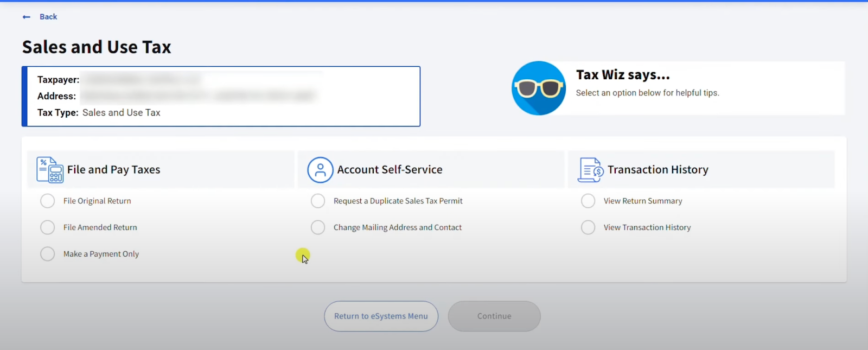The image size is (868, 350).
Task: Click the Sales and Use Tax page title
Action: point(97,47)
